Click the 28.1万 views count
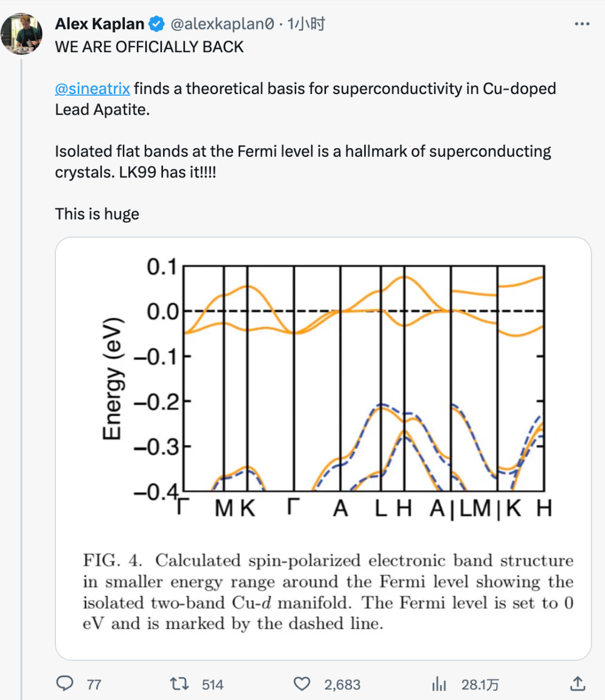 480,684
